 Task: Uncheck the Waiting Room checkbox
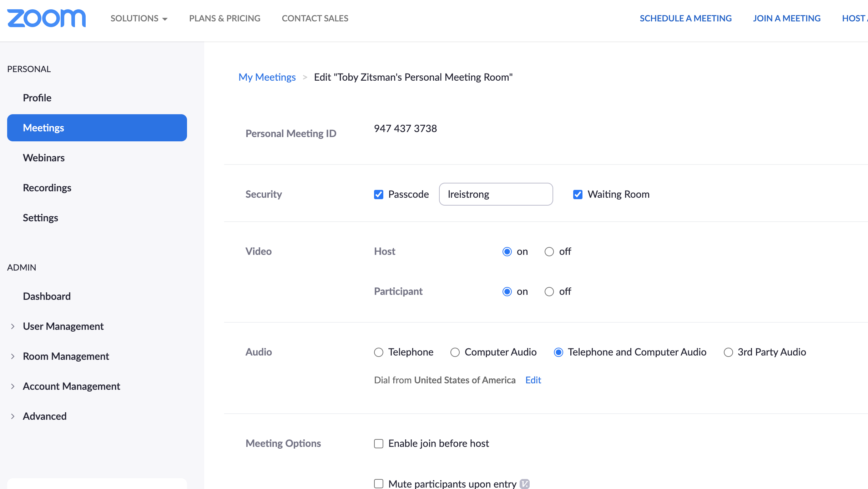(577, 194)
